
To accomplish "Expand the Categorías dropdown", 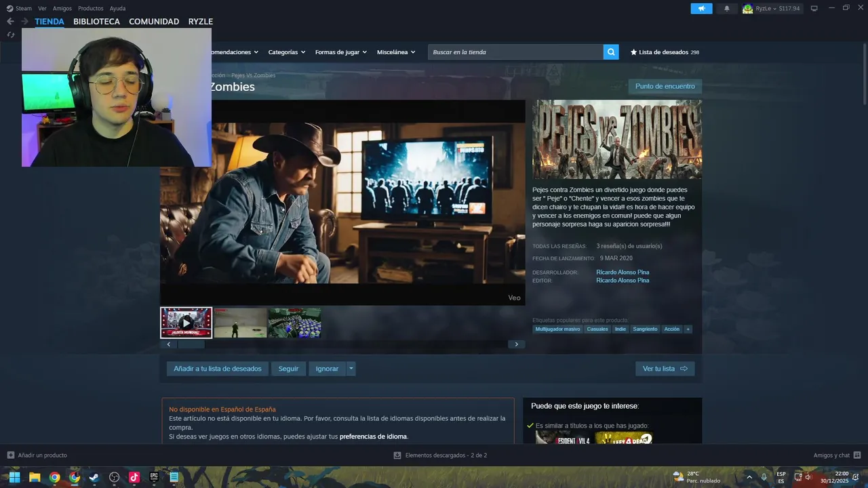I will click(286, 52).
